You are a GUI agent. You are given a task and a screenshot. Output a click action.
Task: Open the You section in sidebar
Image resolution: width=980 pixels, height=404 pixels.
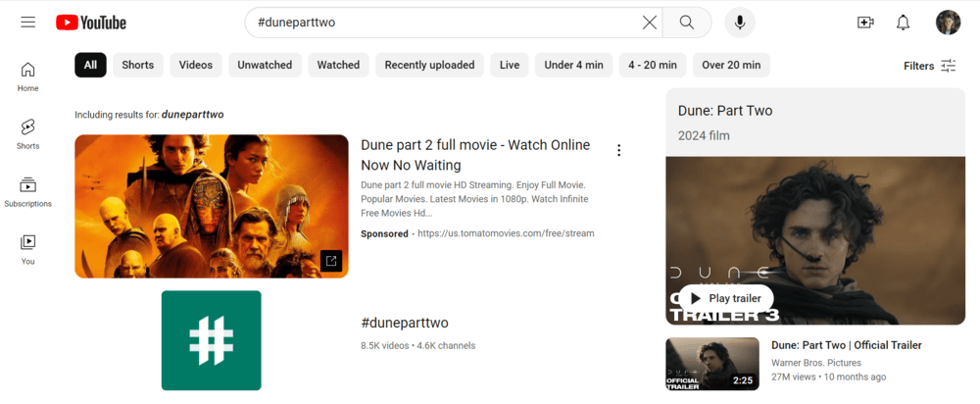click(27, 249)
